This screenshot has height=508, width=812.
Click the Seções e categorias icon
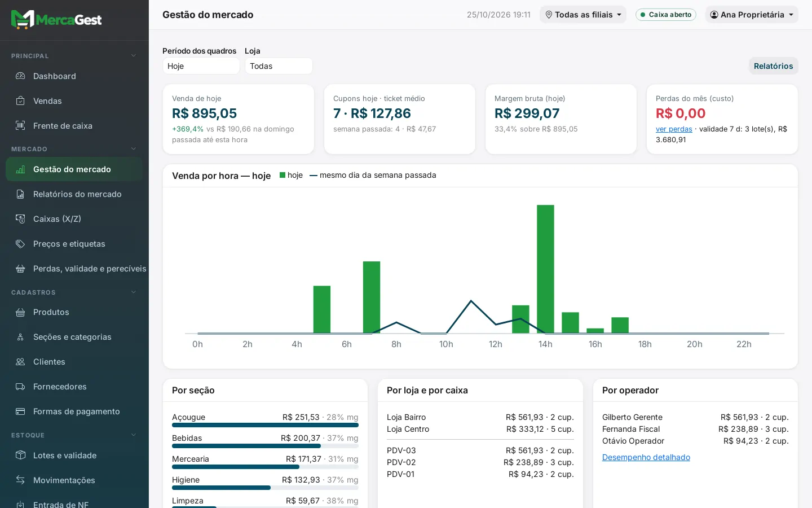20,337
